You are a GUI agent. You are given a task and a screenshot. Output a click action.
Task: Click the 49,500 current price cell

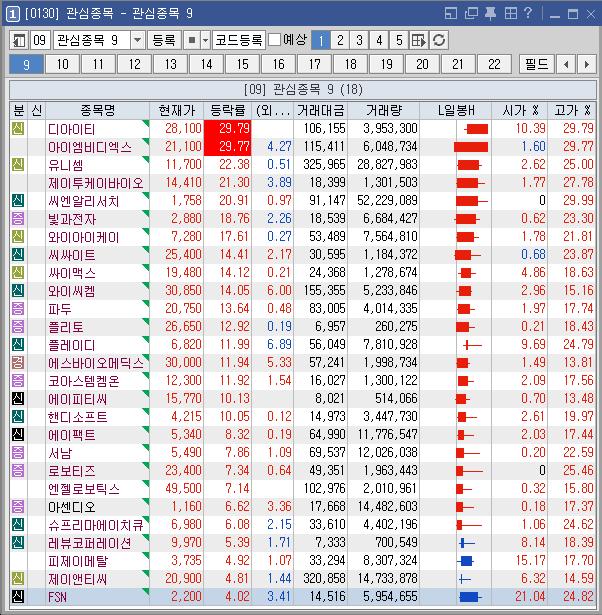click(x=176, y=489)
